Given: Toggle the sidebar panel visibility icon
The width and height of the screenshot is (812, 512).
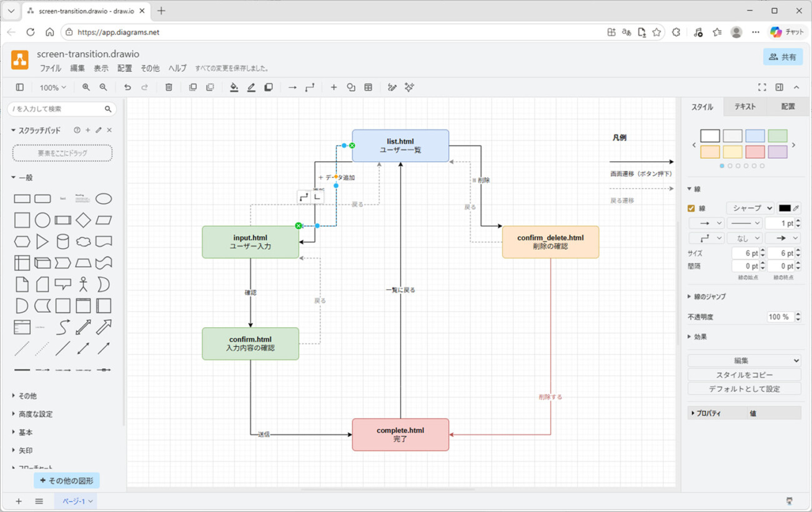Looking at the screenshot, I should tap(20, 87).
